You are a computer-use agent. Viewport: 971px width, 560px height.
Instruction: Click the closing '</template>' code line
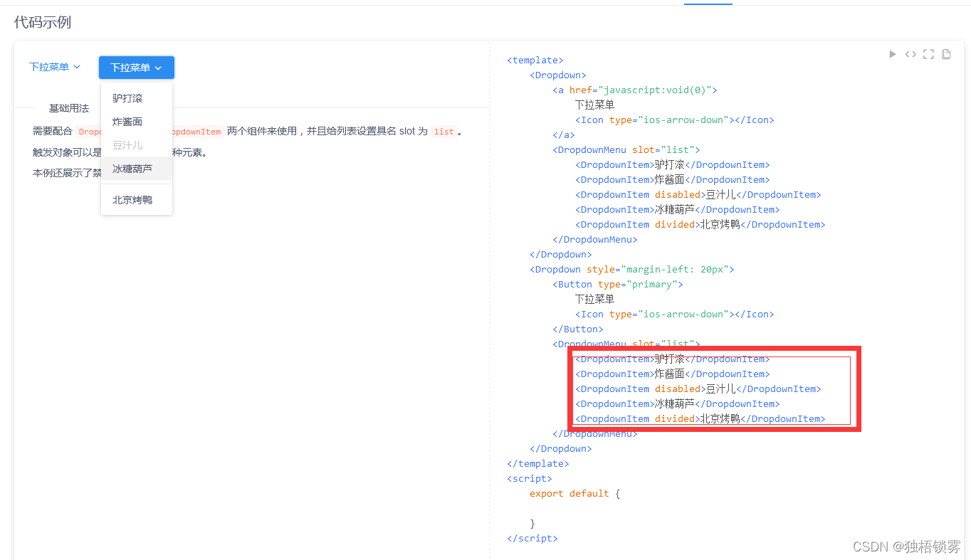[538, 464]
